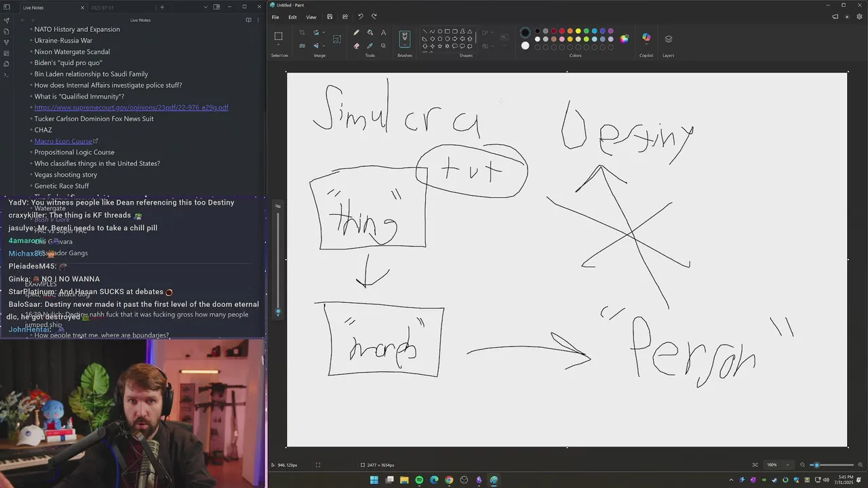Select the Fill bucket tool
The width and height of the screenshot is (868, 488).
point(370,33)
